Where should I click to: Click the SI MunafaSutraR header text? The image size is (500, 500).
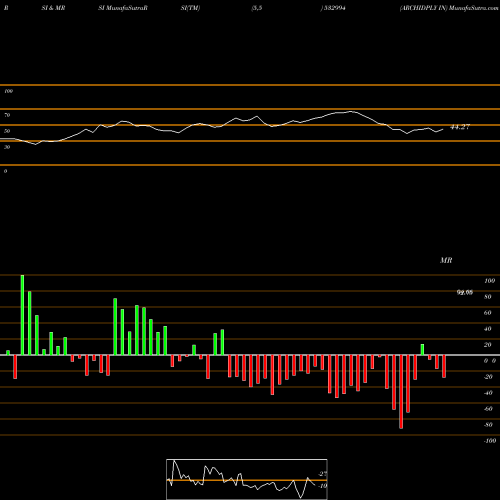click(123, 8)
